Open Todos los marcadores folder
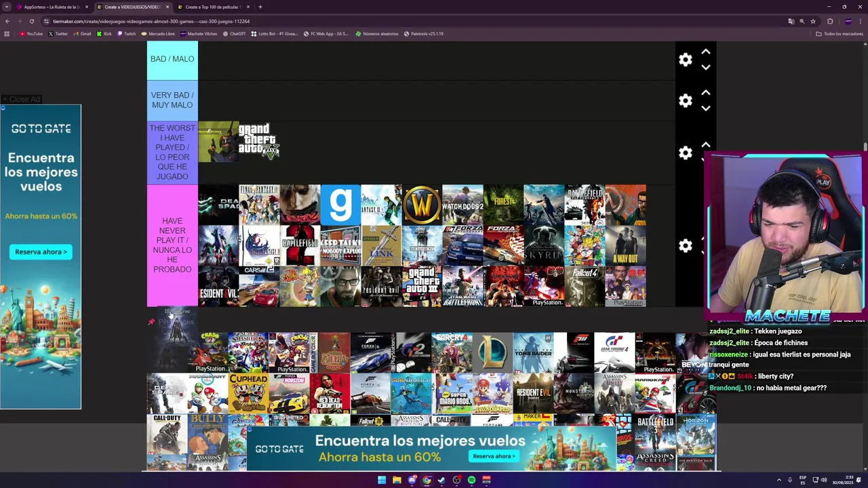868x488 pixels. (x=840, y=34)
